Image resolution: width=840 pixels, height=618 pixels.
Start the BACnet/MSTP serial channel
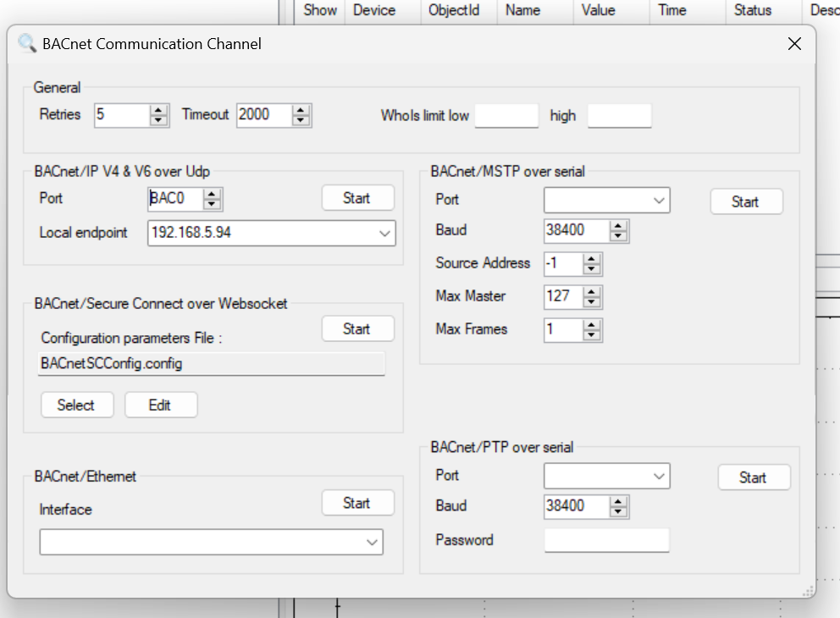pyautogui.click(x=746, y=201)
